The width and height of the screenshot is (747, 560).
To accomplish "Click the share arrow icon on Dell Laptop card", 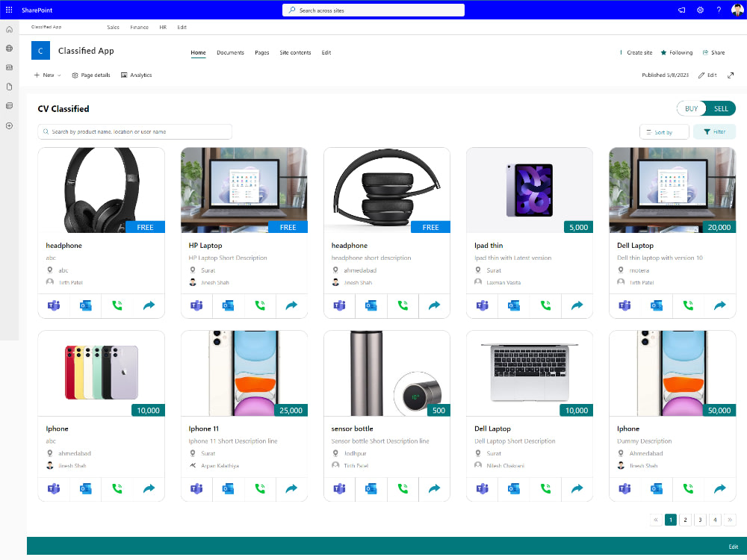I will (719, 305).
